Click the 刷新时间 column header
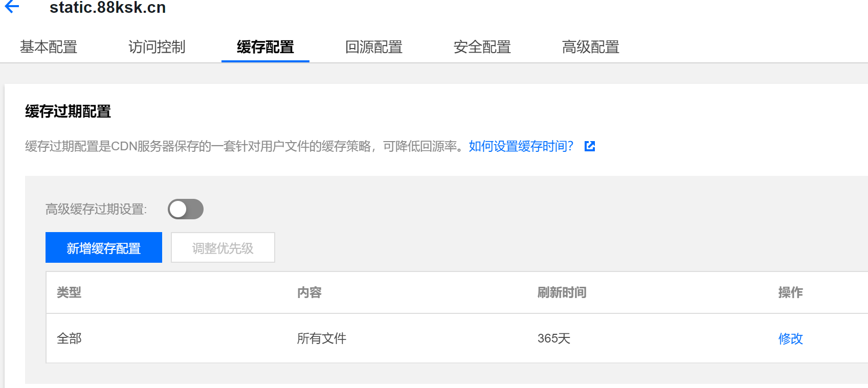The width and height of the screenshot is (868, 388). click(562, 292)
